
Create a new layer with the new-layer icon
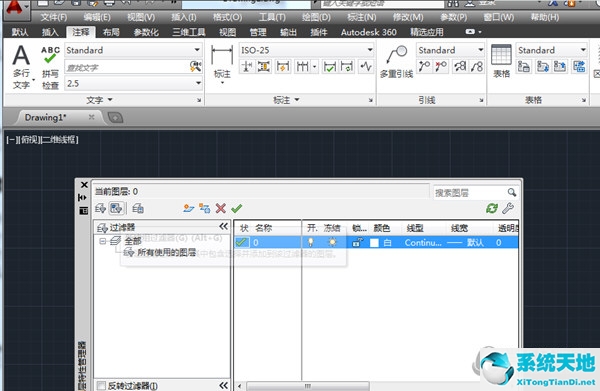coord(189,209)
